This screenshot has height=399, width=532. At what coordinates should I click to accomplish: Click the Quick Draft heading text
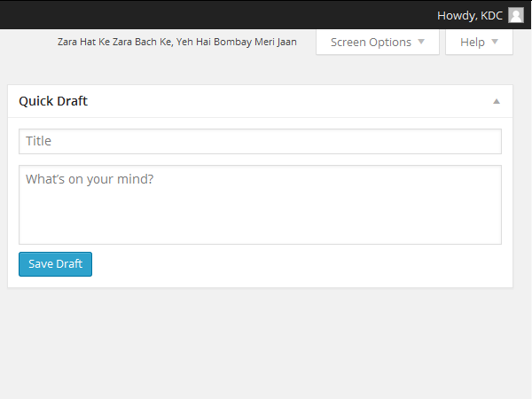point(53,101)
